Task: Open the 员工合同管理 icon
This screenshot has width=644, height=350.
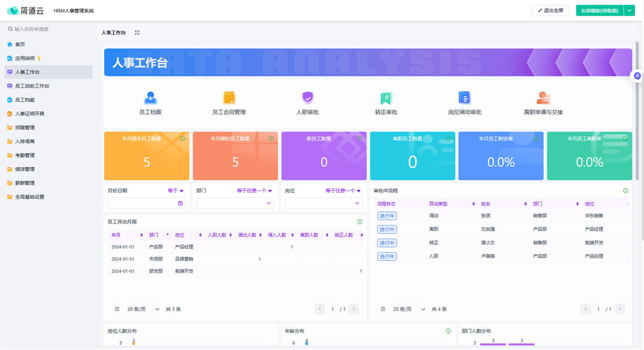Action: tap(229, 98)
